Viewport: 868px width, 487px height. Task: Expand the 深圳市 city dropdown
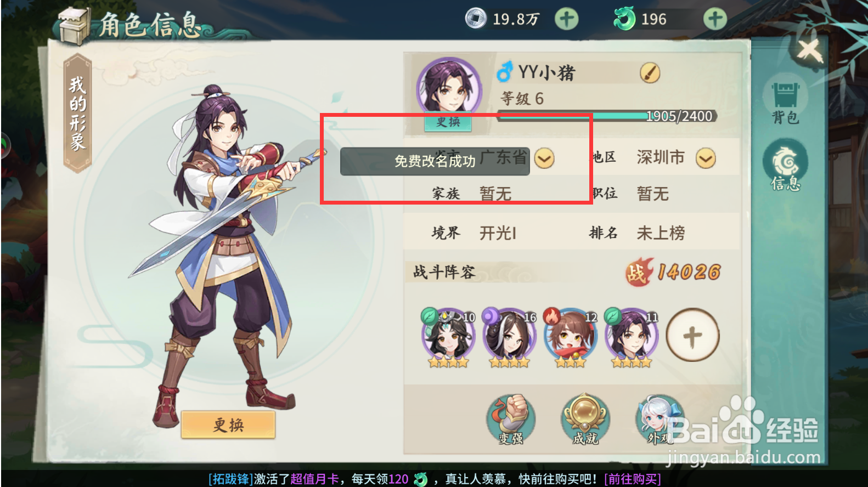pos(706,158)
